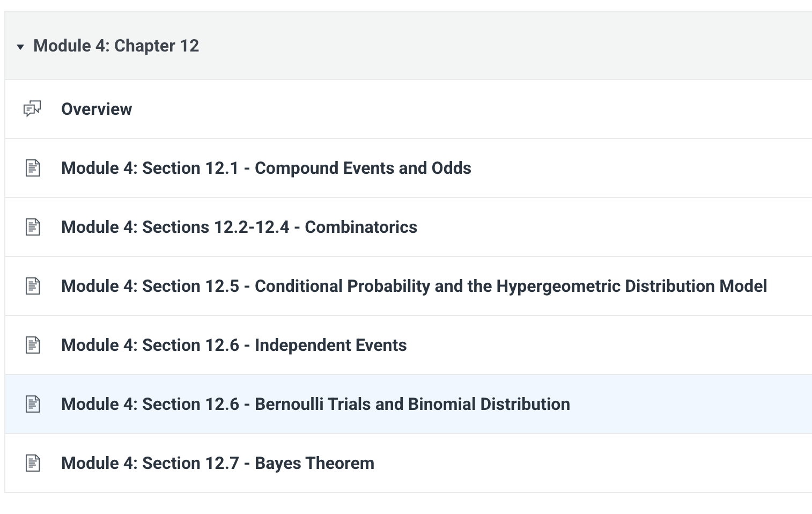The width and height of the screenshot is (812, 514).
Task: Click the page icon for Section 12.5
Action: pos(33,286)
